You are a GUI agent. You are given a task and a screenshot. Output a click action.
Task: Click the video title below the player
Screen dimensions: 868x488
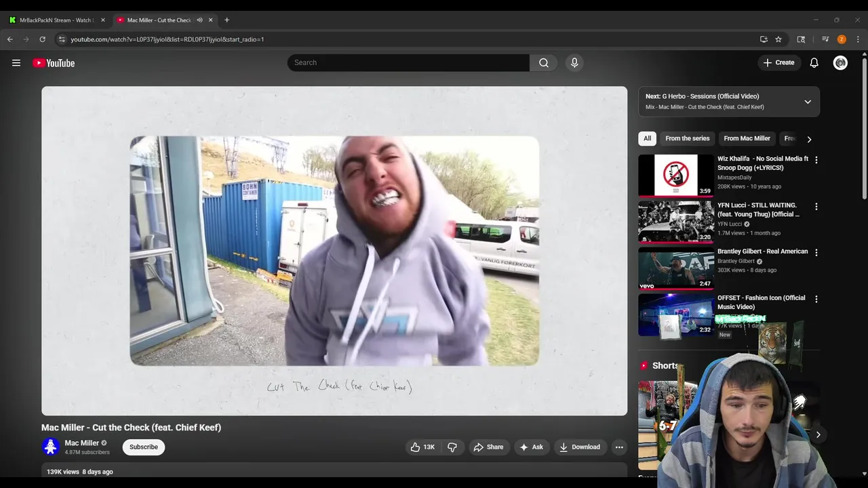tap(132, 428)
